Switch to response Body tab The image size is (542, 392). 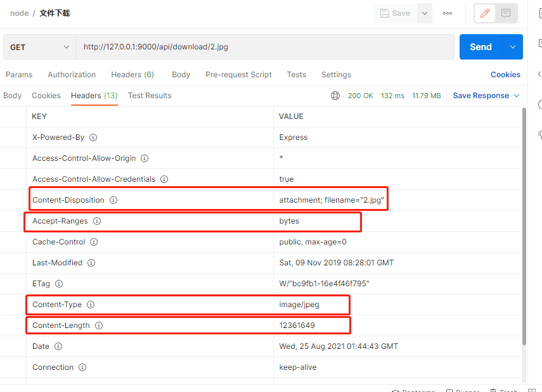pos(13,96)
